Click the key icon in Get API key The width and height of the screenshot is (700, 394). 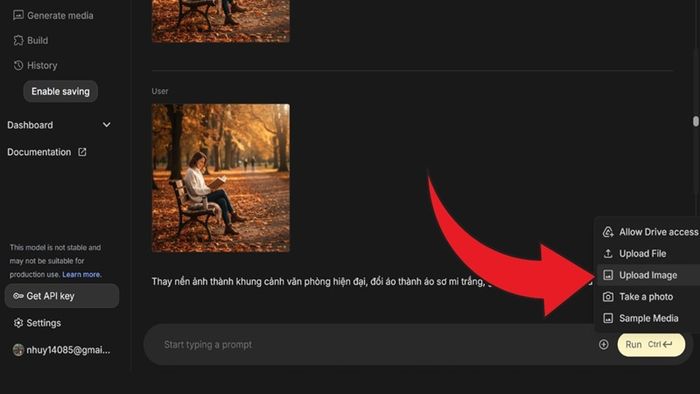(18, 296)
